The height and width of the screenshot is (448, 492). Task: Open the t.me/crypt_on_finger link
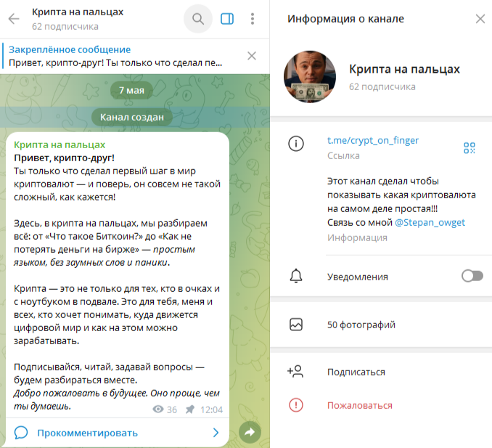click(373, 140)
